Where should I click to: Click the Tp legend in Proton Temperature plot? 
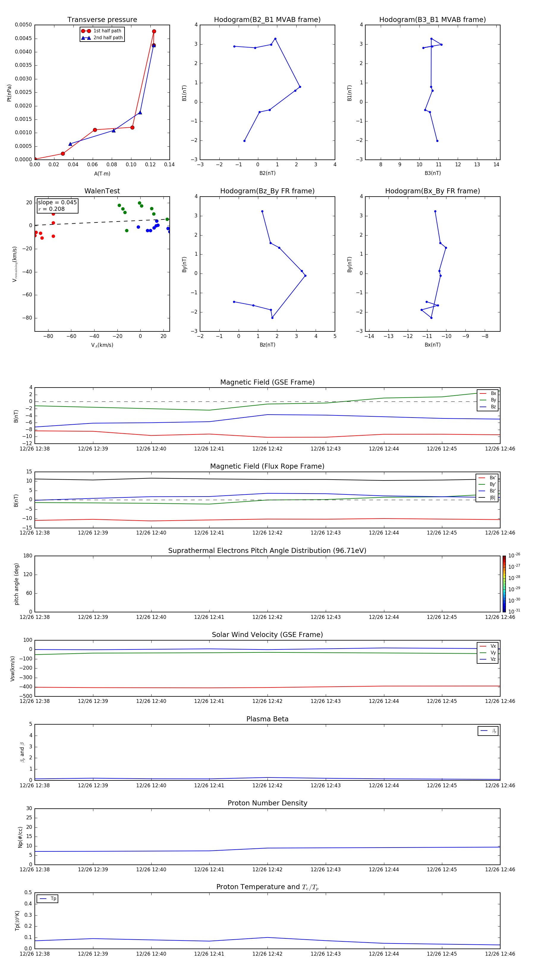click(47, 899)
